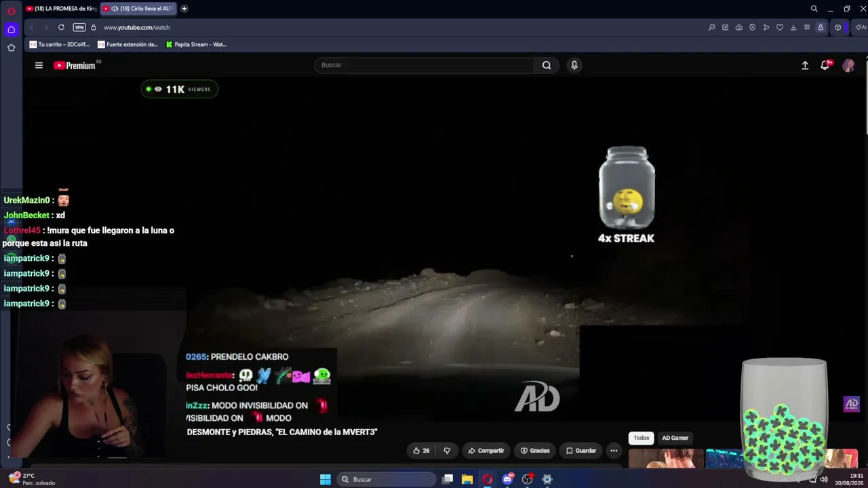
Task: Start voice search with microphone
Action: pos(574,65)
